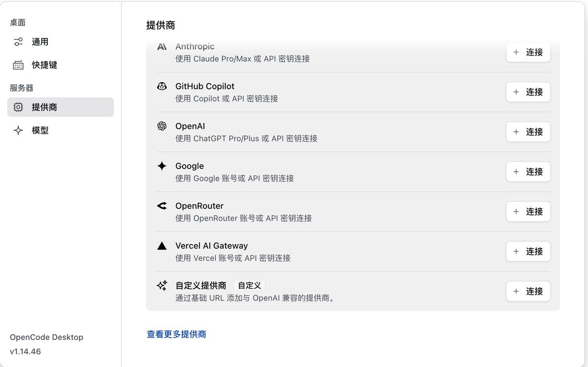This screenshot has height=367, width=588.
Task: Click the keyboard shortcuts icon in sidebar
Action: (x=18, y=65)
